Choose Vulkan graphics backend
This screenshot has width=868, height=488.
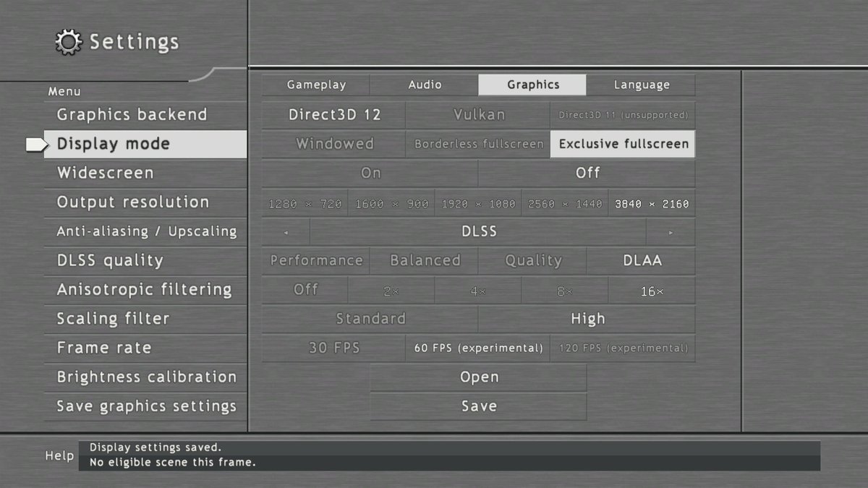tap(479, 115)
